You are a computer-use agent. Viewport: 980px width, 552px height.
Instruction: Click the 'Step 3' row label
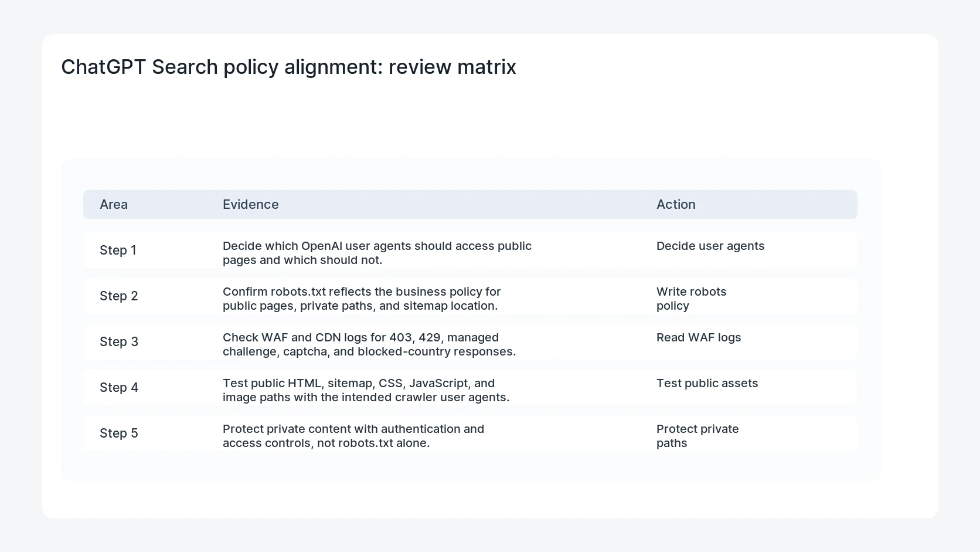click(x=119, y=341)
